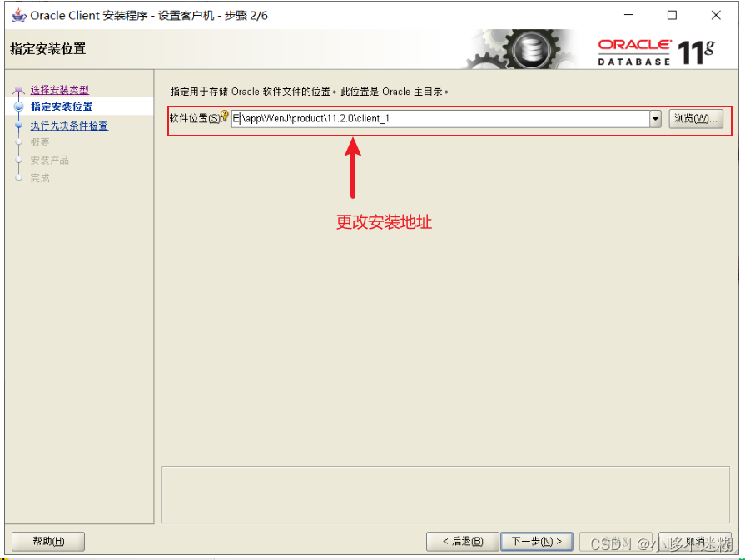Image resolution: width=745 pixels, height=560 pixels.
Task: Open the 执行先决条件检查 step link
Action: [x=71, y=125]
